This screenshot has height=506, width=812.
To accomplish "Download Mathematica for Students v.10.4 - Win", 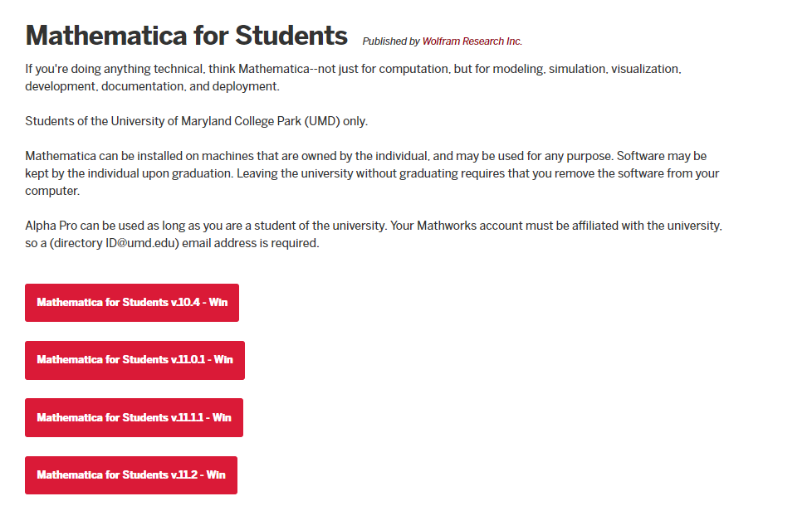I will [132, 303].
